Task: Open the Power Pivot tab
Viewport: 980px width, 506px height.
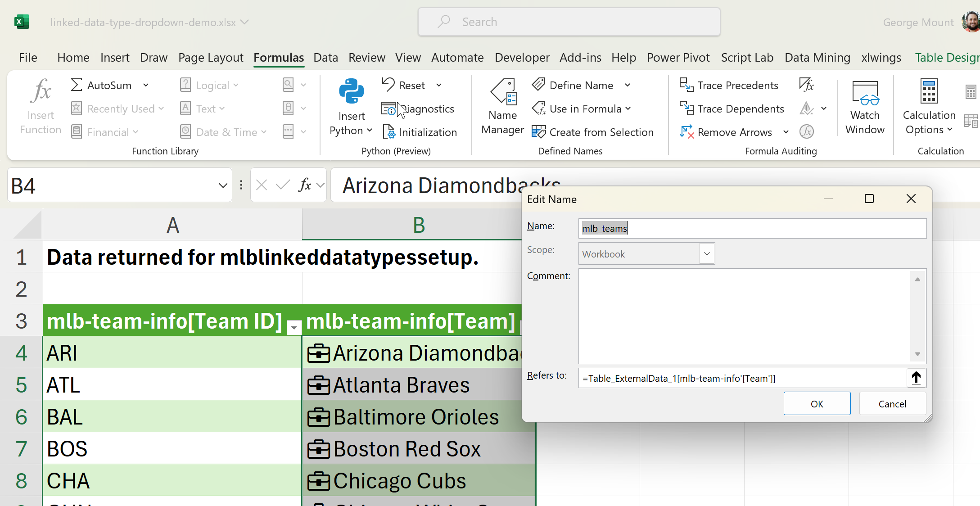Action: point(678,58)
